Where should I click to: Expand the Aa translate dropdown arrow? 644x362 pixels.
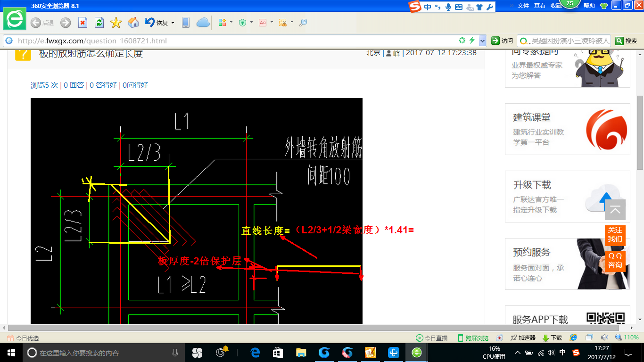(272, 22)
